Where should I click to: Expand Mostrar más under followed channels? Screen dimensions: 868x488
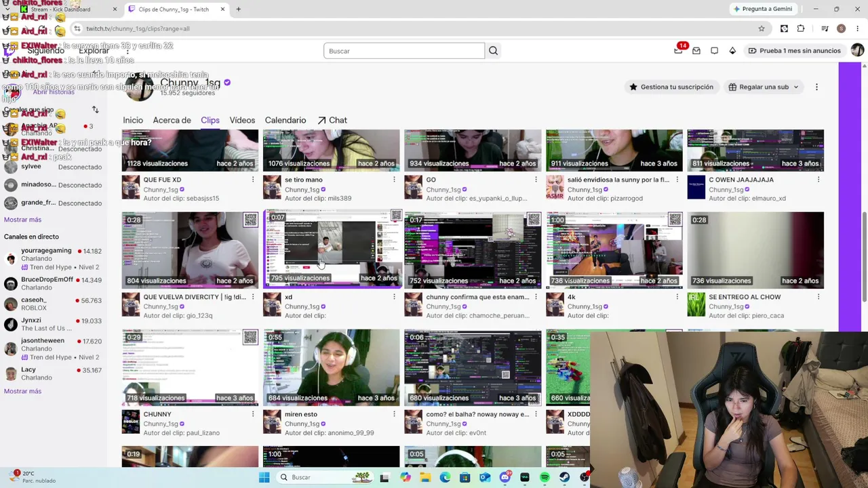(x=22, y=220)
